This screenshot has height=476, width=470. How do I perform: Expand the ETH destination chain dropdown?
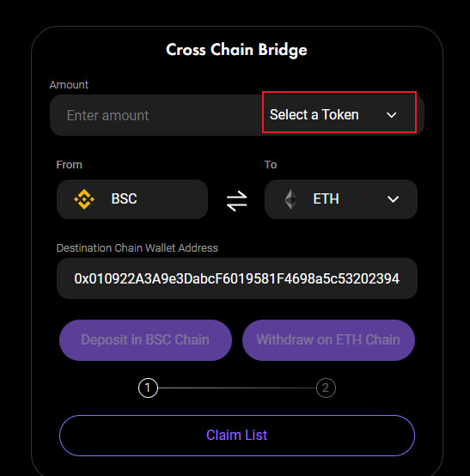(x=341, y=199)
